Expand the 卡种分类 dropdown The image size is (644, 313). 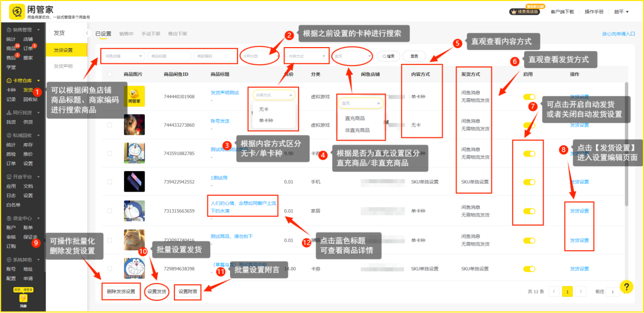click(x=259, y=56)
